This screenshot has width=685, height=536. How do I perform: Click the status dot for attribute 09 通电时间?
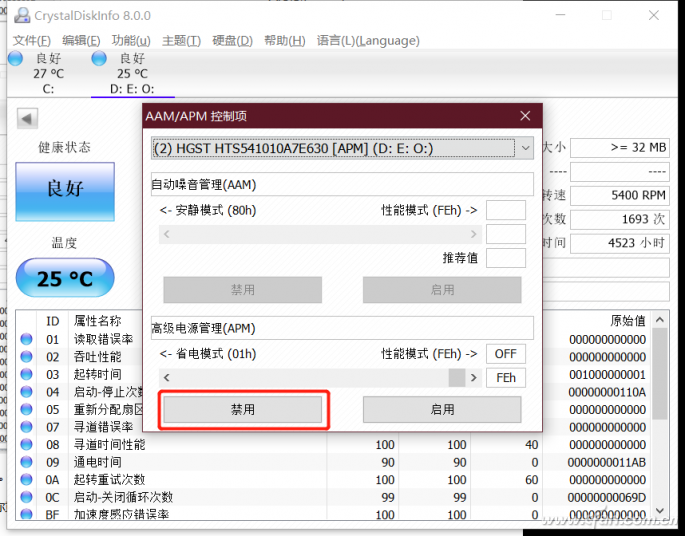[x=27, y=462]
